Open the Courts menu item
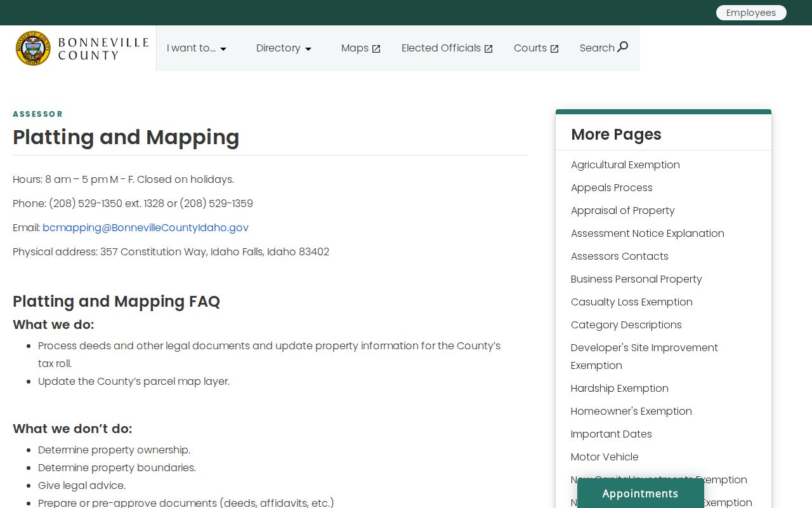Screen dimensions: 812x508 click(x=536, y=48)
